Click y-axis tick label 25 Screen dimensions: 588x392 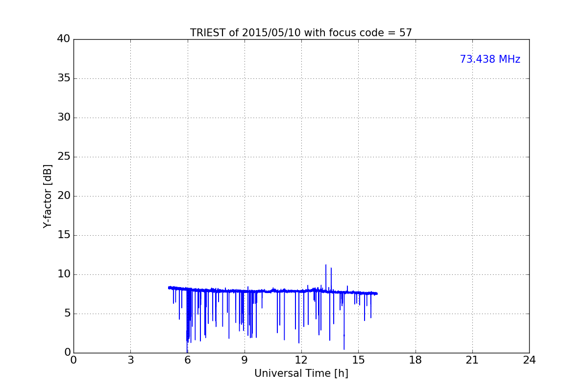(x=64, y=157)
